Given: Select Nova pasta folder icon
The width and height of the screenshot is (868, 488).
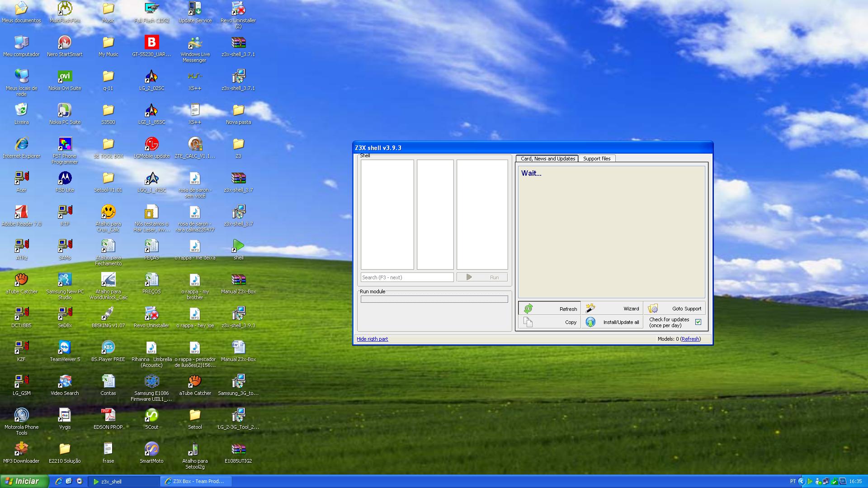Looking at the screenshot, I should [238, 114].
